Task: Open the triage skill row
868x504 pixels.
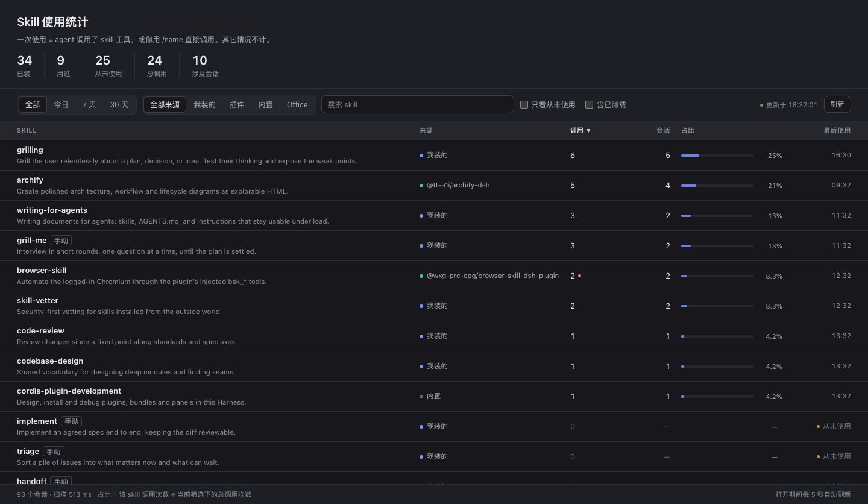Action: tap(434, 456)
